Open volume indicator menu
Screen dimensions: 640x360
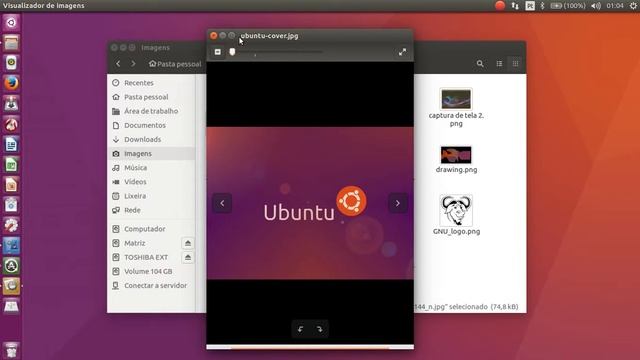point(596,5)
